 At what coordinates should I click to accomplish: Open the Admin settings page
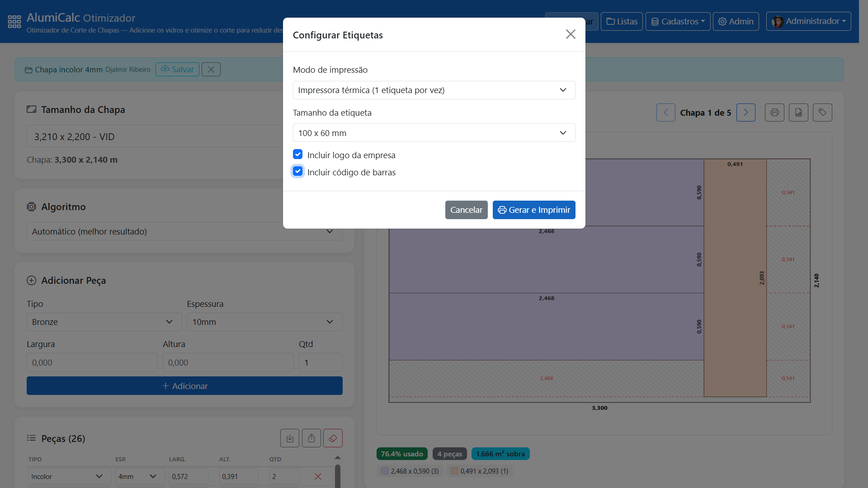click(736, 21)
